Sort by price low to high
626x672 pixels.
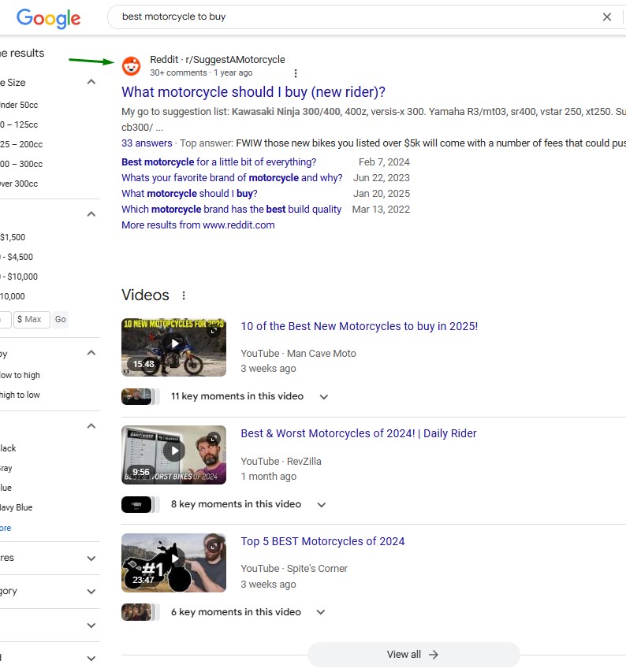point(20,376)
